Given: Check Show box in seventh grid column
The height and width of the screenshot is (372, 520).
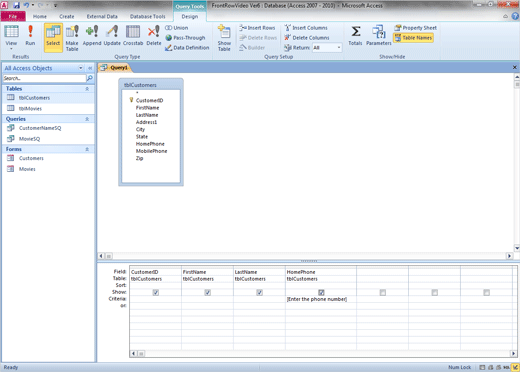Looking at the screenshot, I should tap(487, 292).
